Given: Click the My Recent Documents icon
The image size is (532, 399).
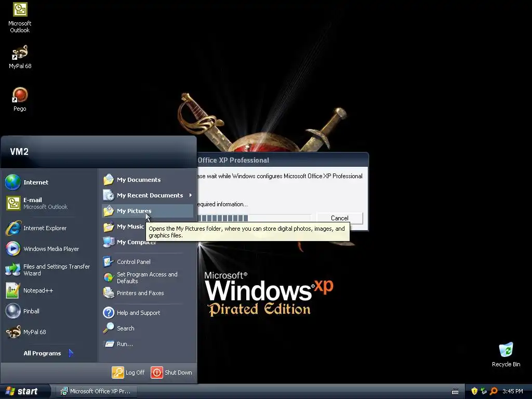Looking at the screenshot, I should tap(109, 195).
